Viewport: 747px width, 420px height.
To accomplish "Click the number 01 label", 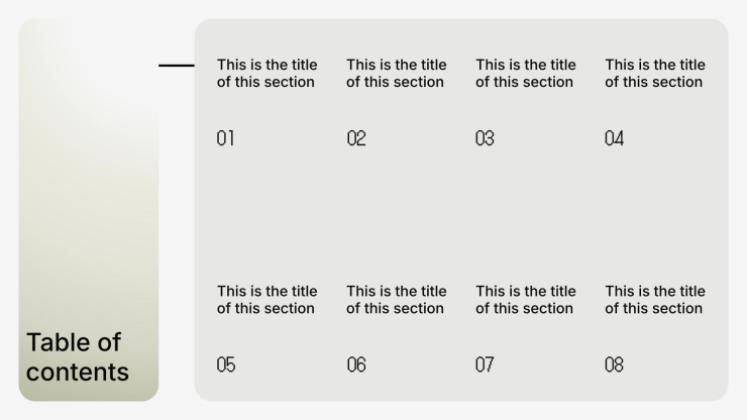I will pos(226,138).
